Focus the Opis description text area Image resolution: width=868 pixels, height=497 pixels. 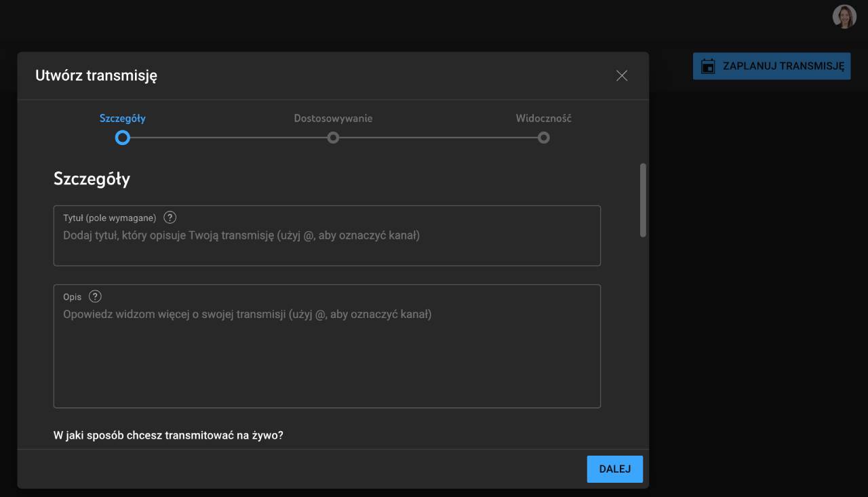pos(327,353)
